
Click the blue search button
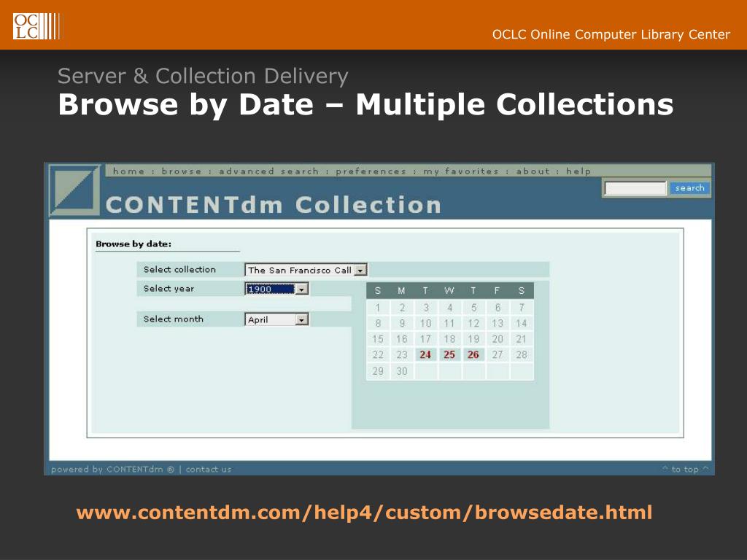[x=690, y=188]
